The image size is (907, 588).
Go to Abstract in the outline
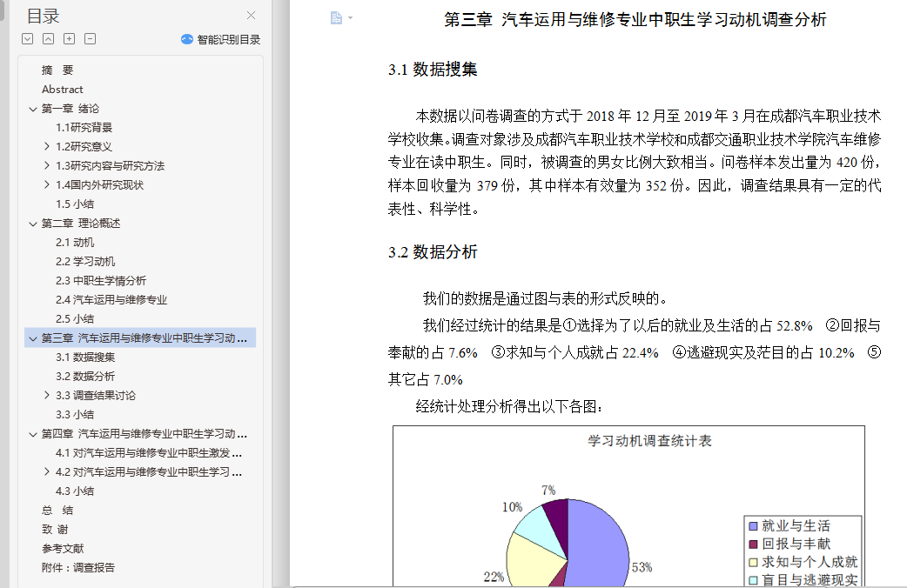63,89
